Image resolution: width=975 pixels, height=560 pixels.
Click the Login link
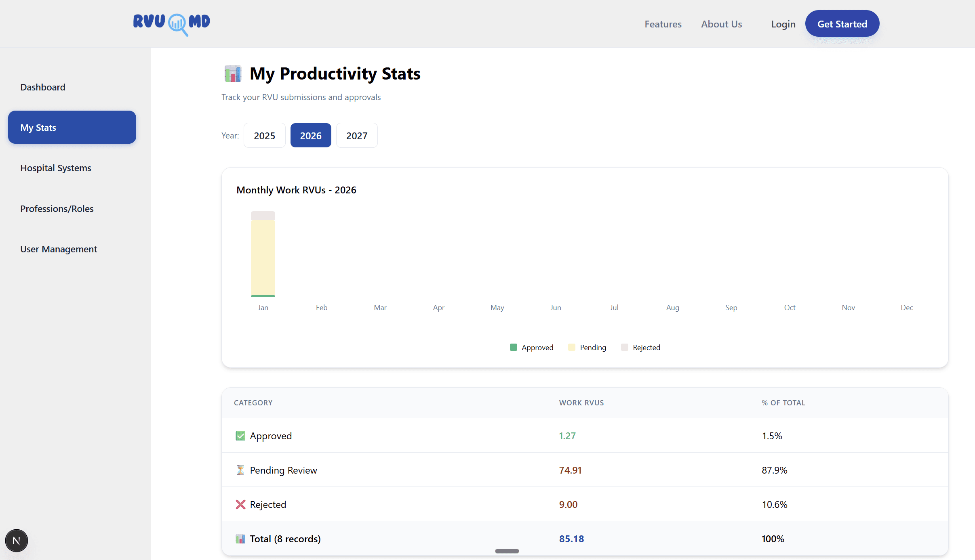pyautogui.click(x=783, y=24)
